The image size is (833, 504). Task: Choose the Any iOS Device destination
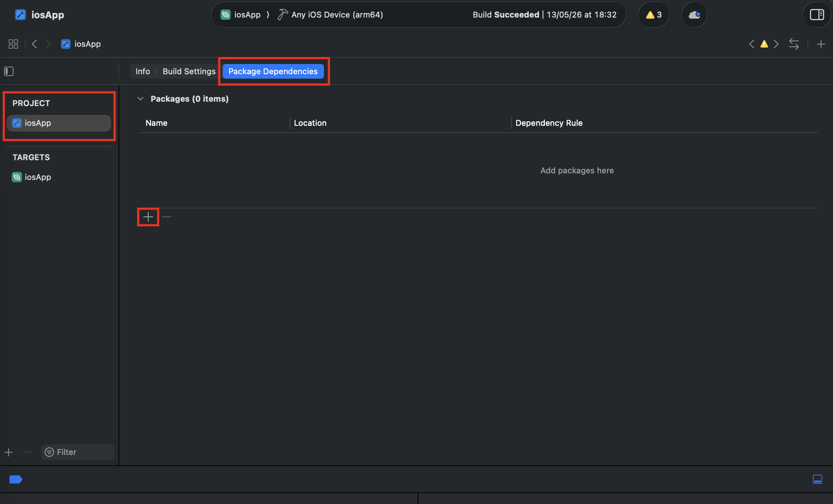331,15
